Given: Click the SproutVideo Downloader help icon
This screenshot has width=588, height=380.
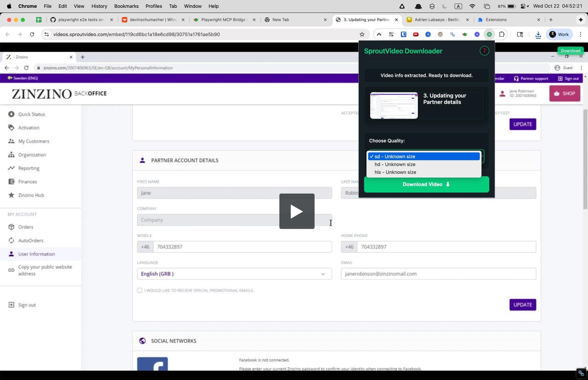Looking at the screenshot, I should [x=484, y=50].
